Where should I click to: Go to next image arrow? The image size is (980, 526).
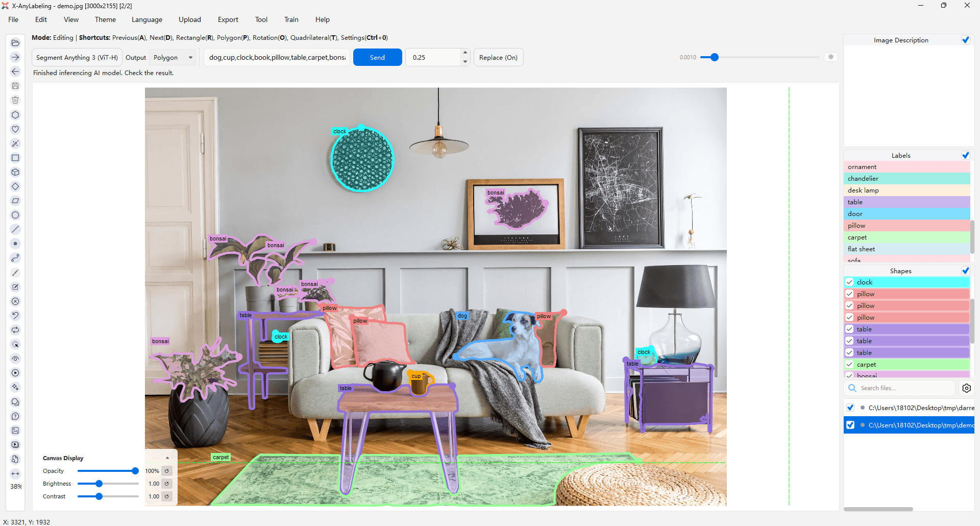point(15,57)
